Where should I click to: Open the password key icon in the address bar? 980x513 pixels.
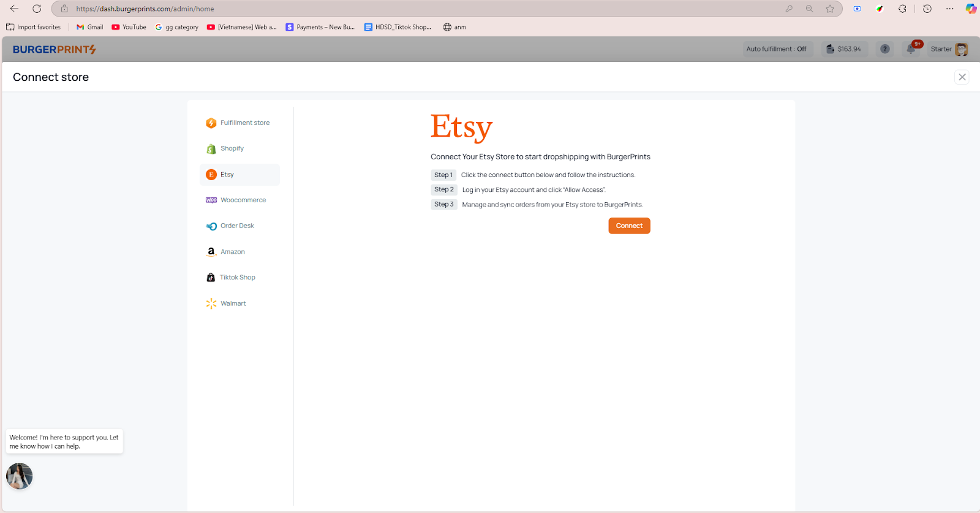tap(789, 9)
